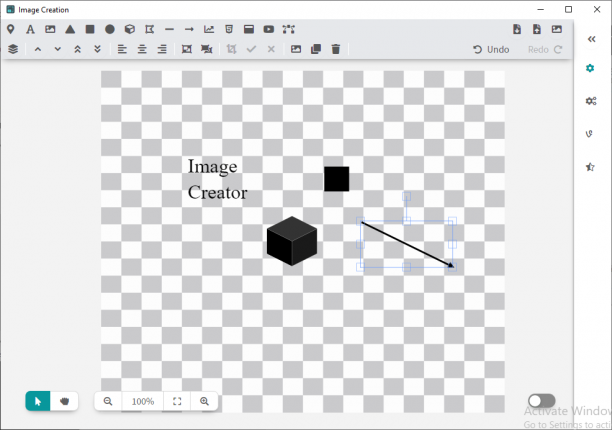This screenshot has width=612, height=430.
Task: Click the confirm checkmark icon
Action: click(x=251, y=49)
